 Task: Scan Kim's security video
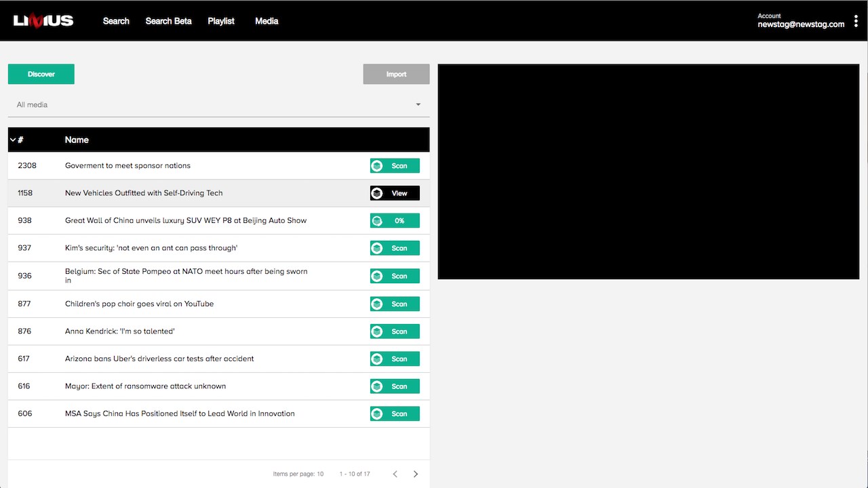click(395, 248)
